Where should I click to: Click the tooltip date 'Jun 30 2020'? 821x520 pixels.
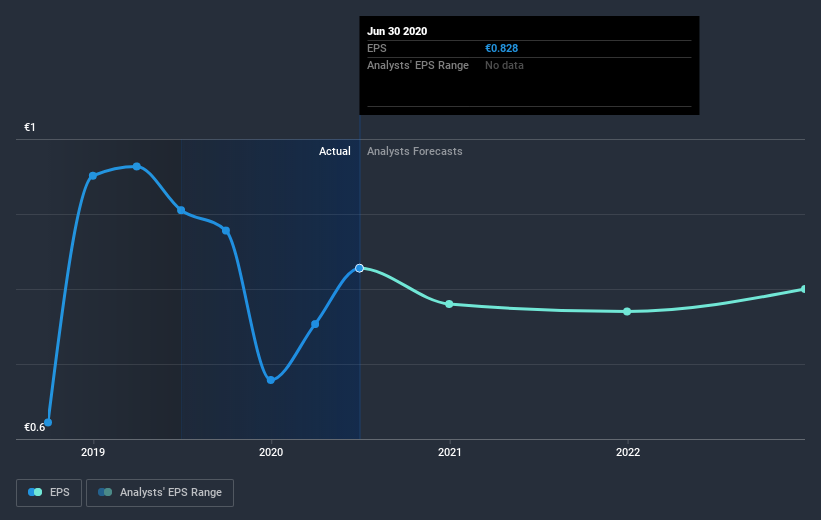(397, 31)
